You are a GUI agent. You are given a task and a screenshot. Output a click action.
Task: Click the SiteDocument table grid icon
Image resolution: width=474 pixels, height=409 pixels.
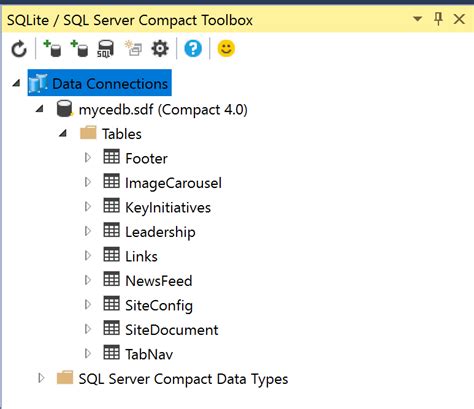tap(111, 328)
